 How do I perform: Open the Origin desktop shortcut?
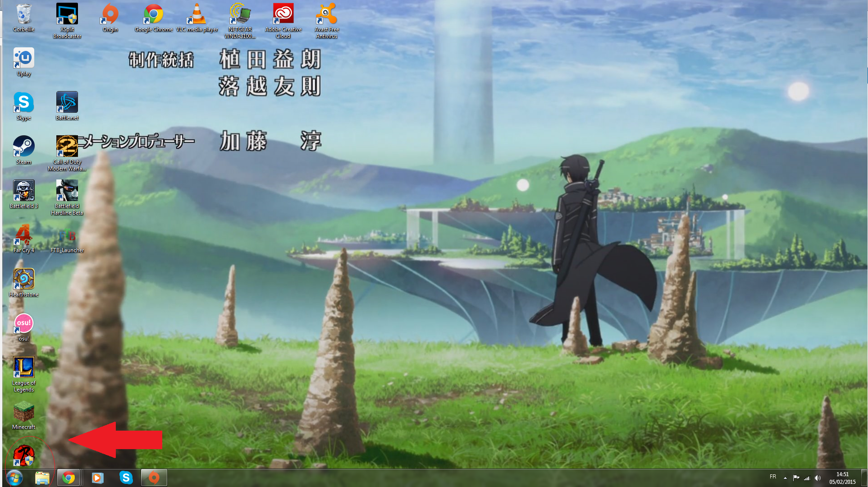[110, 18]
